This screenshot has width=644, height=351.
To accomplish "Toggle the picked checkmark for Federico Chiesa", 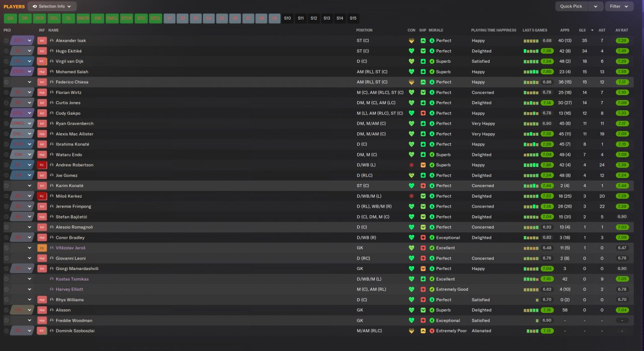I will click(x=6, y=82).
